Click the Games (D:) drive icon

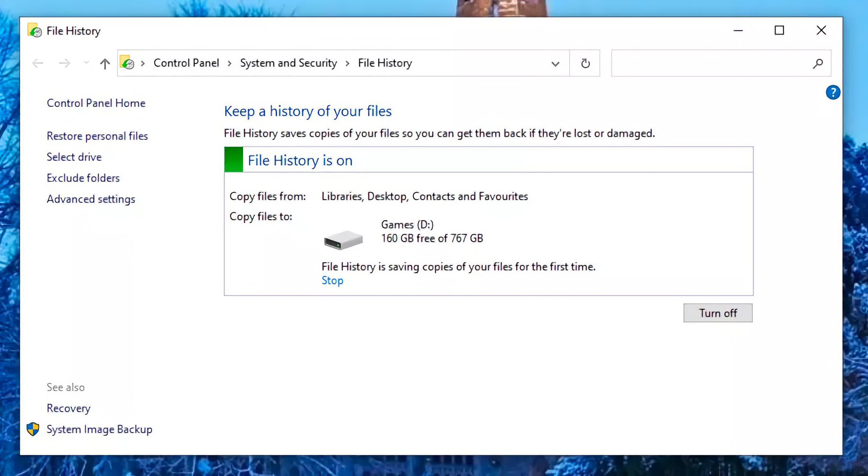point(343,240)
